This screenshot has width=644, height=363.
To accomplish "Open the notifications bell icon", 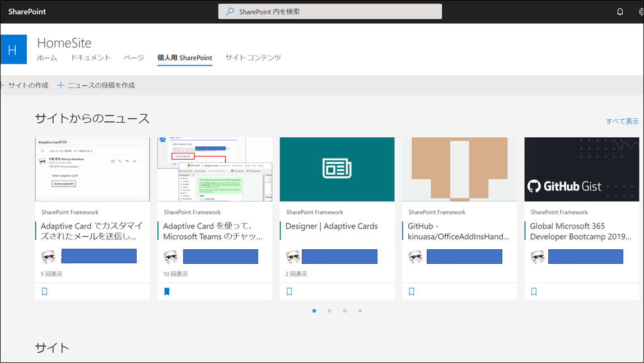I will click(620, 12).
